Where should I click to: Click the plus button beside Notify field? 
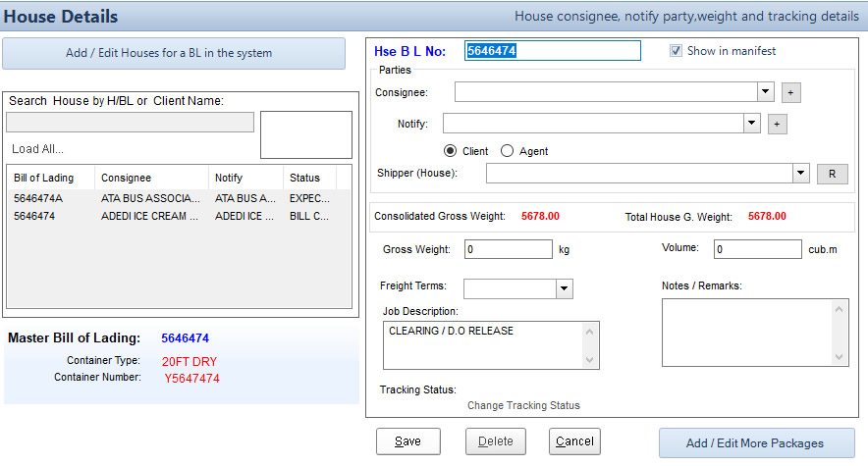click(777, 124)
